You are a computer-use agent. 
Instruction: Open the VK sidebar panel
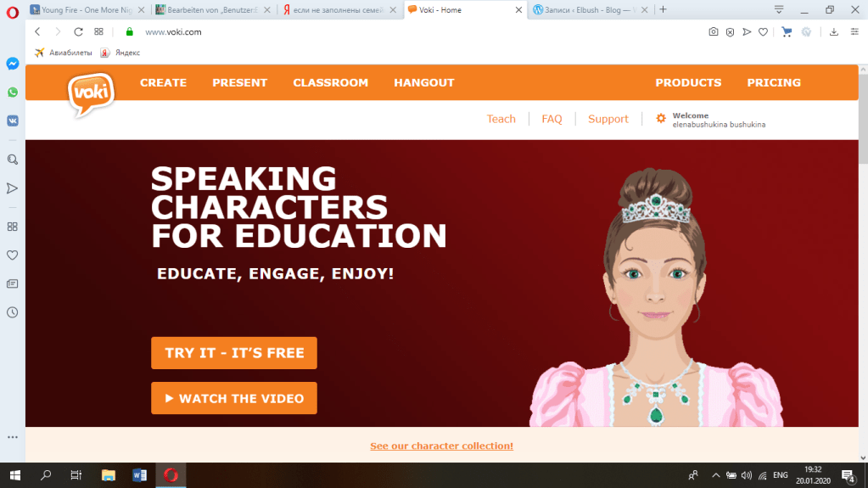pyautogui.click(x=12, y=121)
